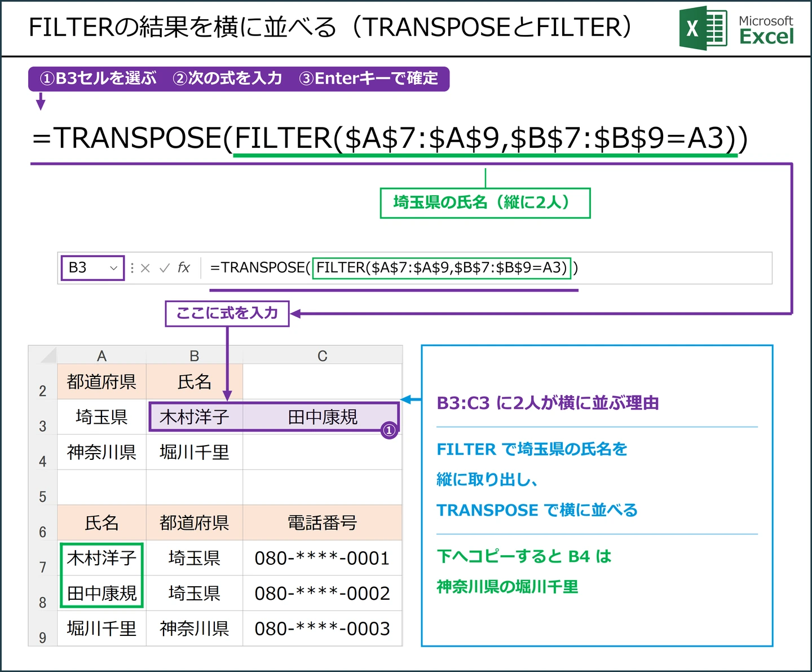812x672 pixels.
Task: Select row 4 by its row header
Action: 43,453
